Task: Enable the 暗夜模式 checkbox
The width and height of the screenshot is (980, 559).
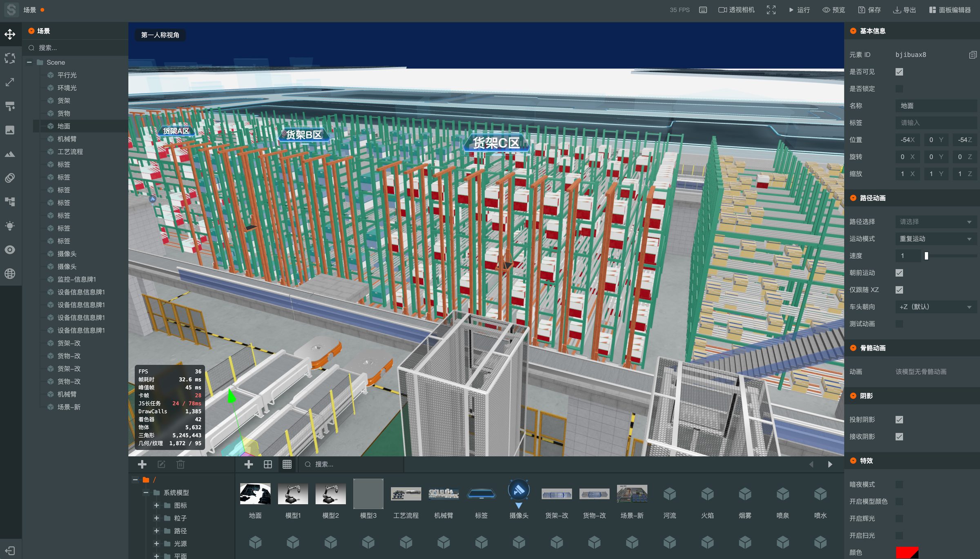Action: [899, 484]
